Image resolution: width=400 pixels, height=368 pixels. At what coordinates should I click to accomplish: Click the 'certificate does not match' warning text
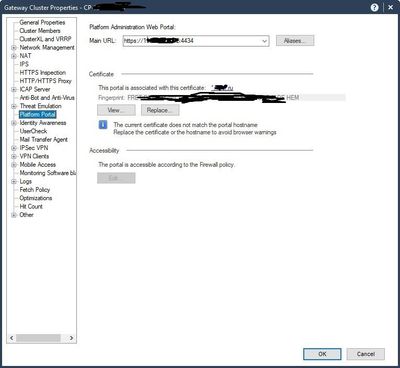click(185, 125)
